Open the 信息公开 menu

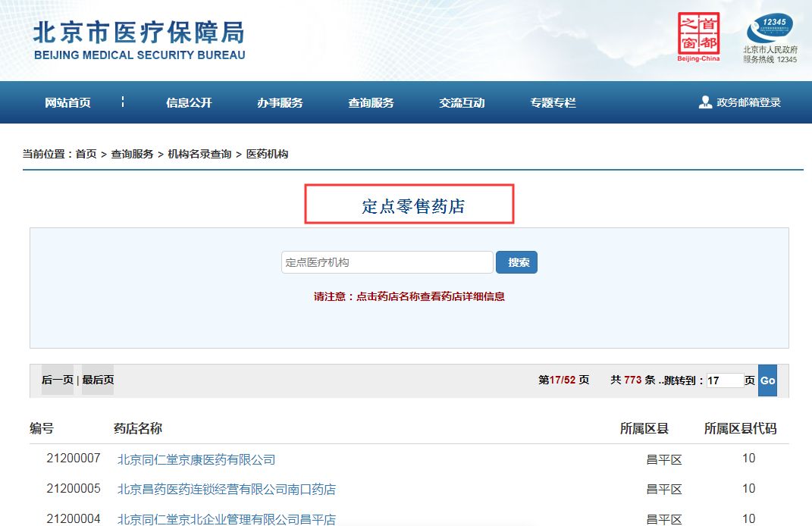coord(189,102)
